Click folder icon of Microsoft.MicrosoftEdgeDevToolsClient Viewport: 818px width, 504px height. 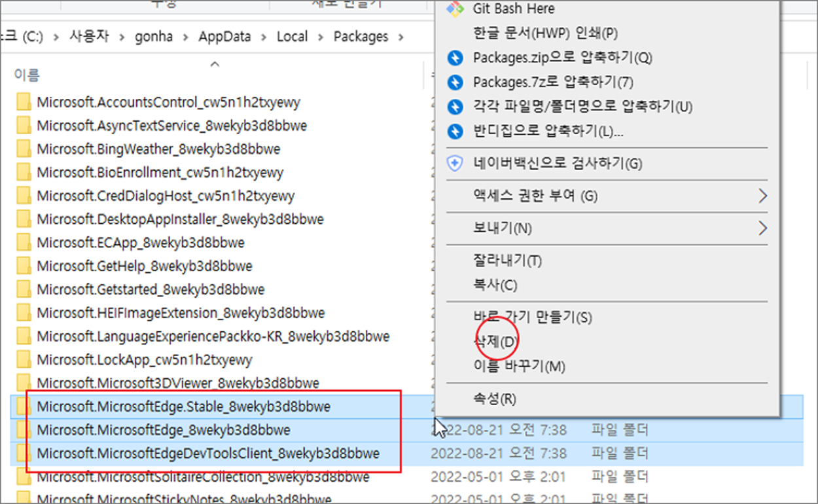click(x=24, y=453)
